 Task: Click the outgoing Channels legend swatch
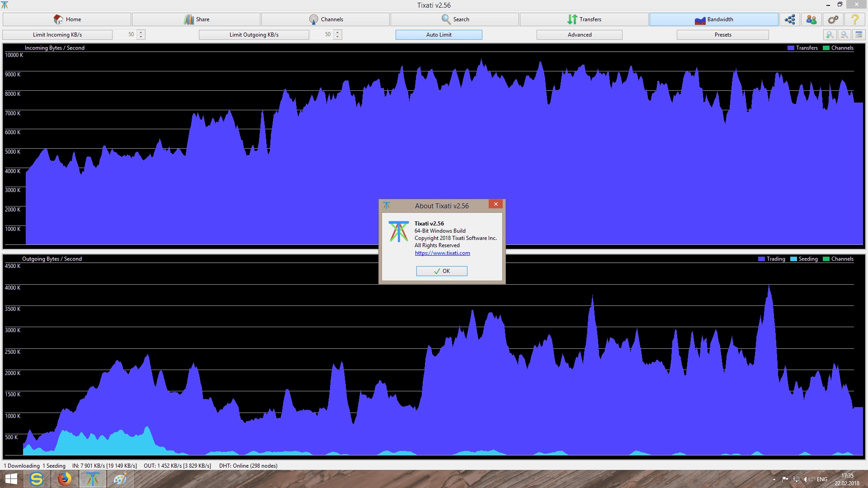[x=826, y=259]
